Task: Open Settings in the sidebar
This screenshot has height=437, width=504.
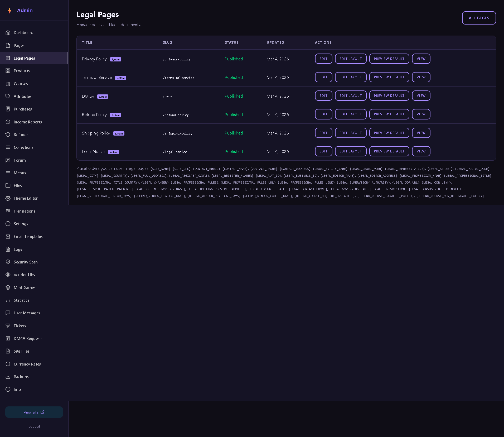Action: tap(34, 224)
